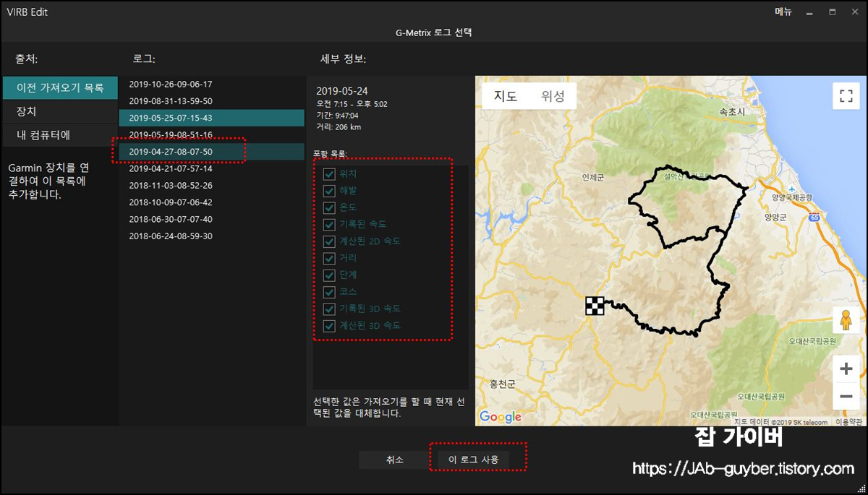Click the date 2019-05-24 in details
The image size is (868, 495).
(x=342, y=90)
